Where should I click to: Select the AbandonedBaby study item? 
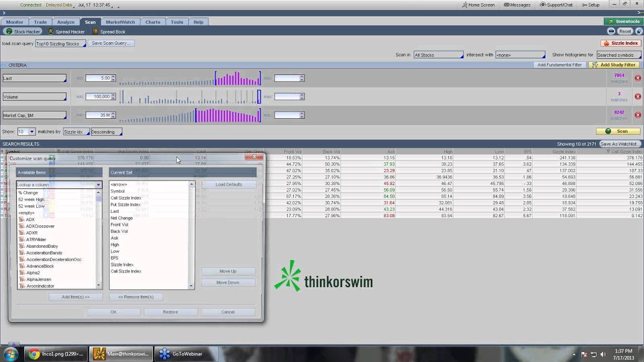click(42, 246)
